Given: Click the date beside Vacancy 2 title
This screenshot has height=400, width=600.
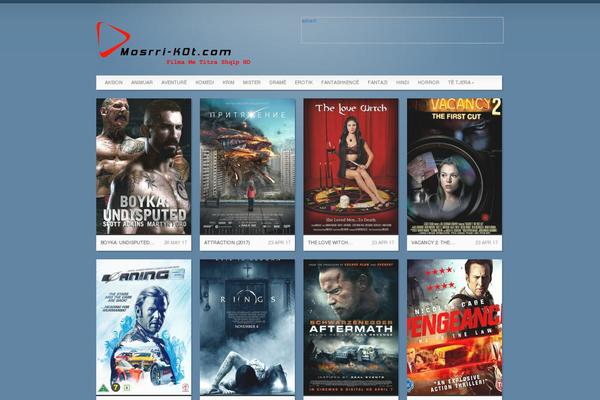Looking at the screenshot, I should 487,243.
